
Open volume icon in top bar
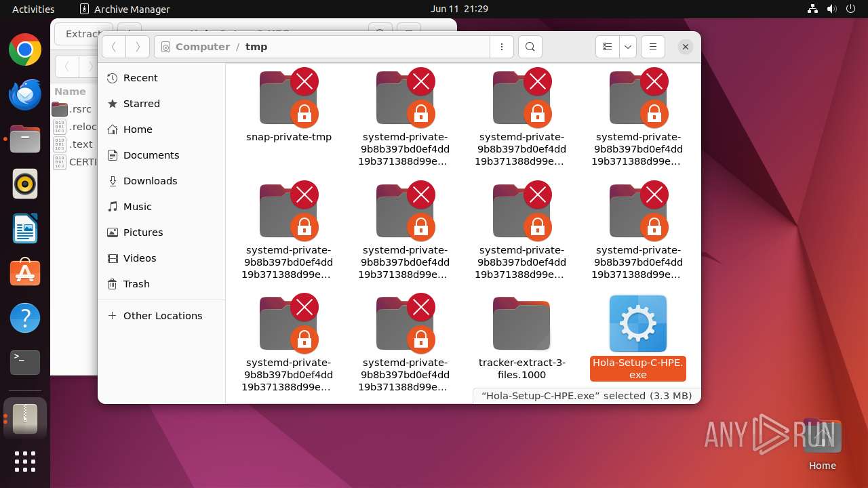[831, 9]
